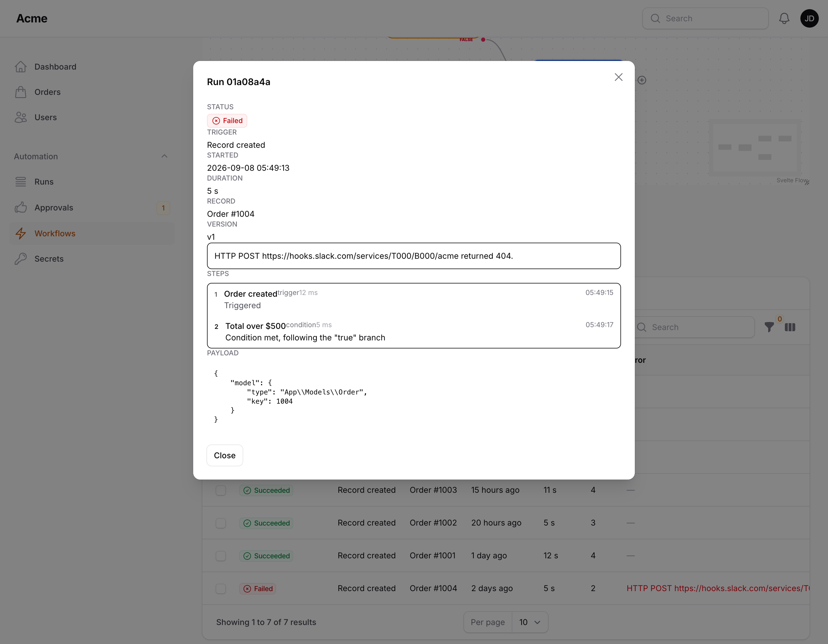Click step 1 Order created

[414, 300]
